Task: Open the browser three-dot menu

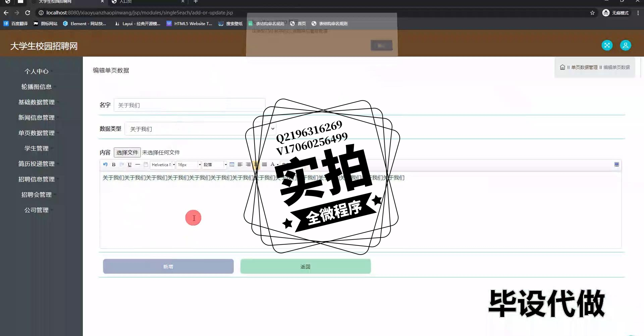Action: pos(638,13)
